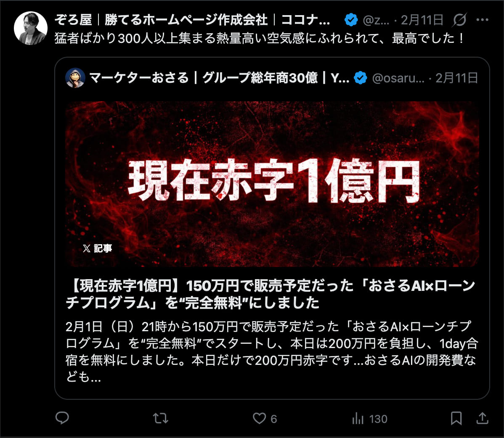Open the @osaru handle in quoted post
504x438 pixels.
[398, 78]
